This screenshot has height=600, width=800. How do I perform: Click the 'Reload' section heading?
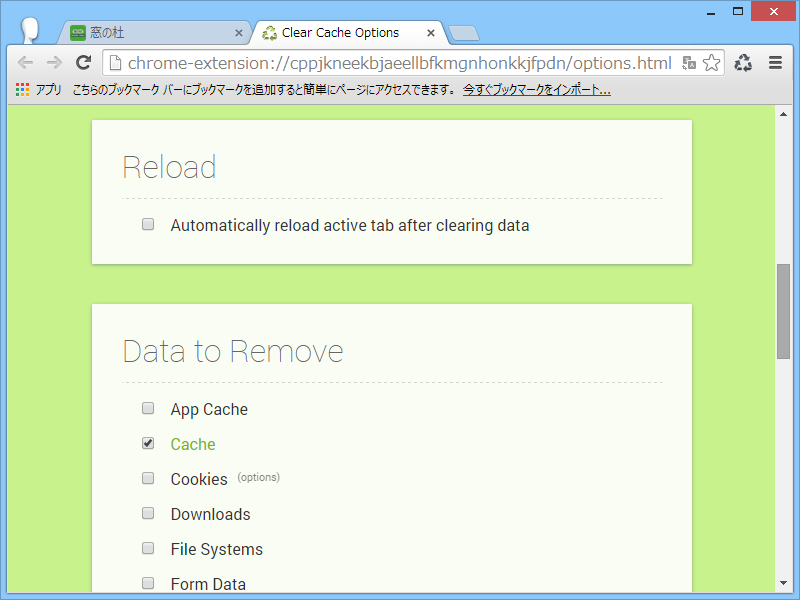[x=169, y=167]
